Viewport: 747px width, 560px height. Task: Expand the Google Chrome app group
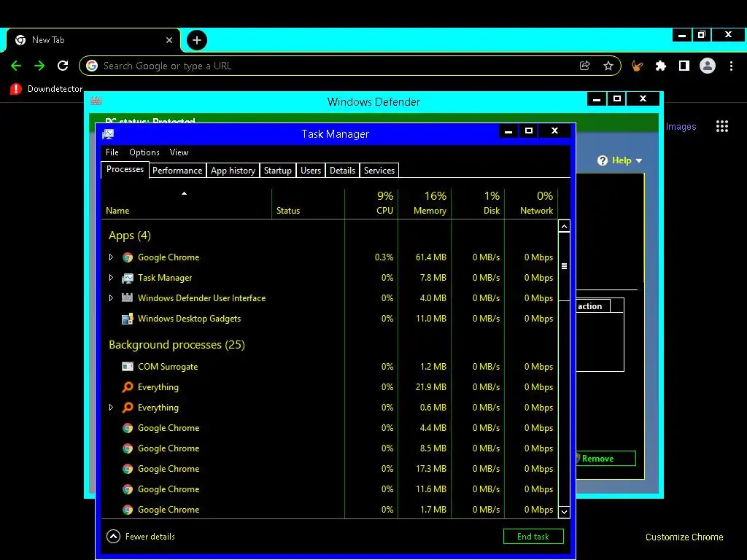[x=111, y=257]
